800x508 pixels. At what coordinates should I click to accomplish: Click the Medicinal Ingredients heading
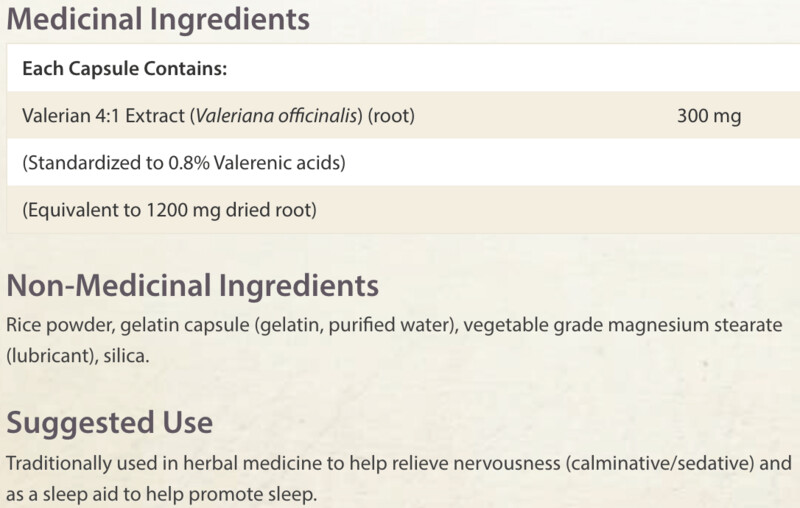158,19
